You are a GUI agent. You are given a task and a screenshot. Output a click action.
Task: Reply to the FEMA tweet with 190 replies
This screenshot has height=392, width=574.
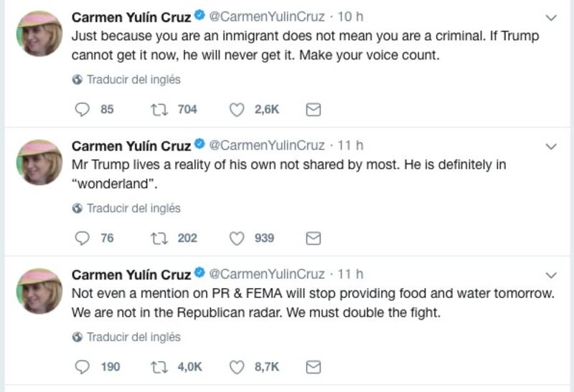(83, 367)
